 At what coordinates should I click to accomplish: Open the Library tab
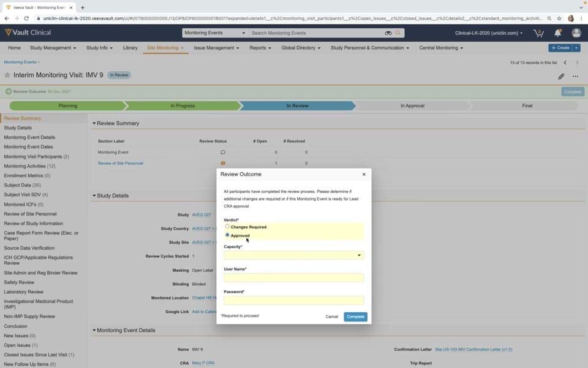click(x=130, y=48)
